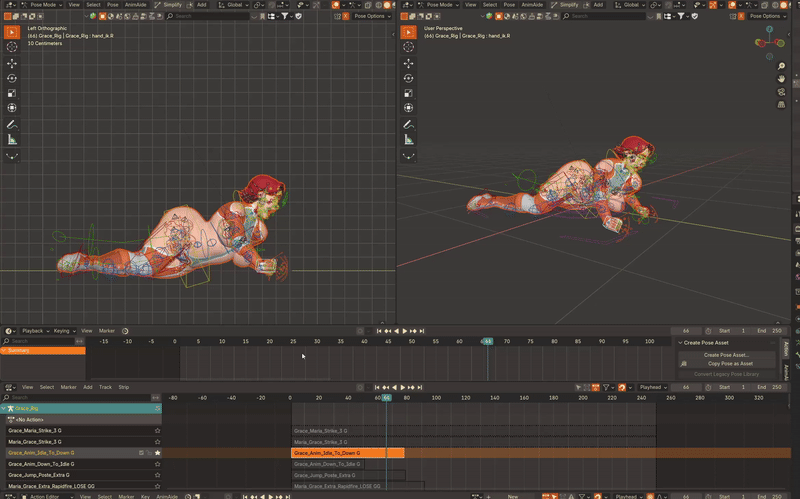Click the zoom magnifier in right viewport
The height and width of the screenshot is (499, 800).
(x=781, y=66)
